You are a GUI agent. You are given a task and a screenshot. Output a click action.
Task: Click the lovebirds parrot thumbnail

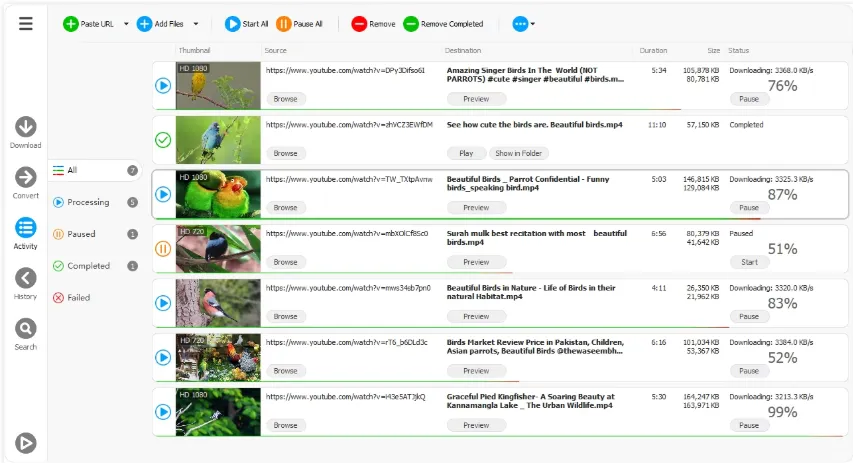click(x=218, y=194)
